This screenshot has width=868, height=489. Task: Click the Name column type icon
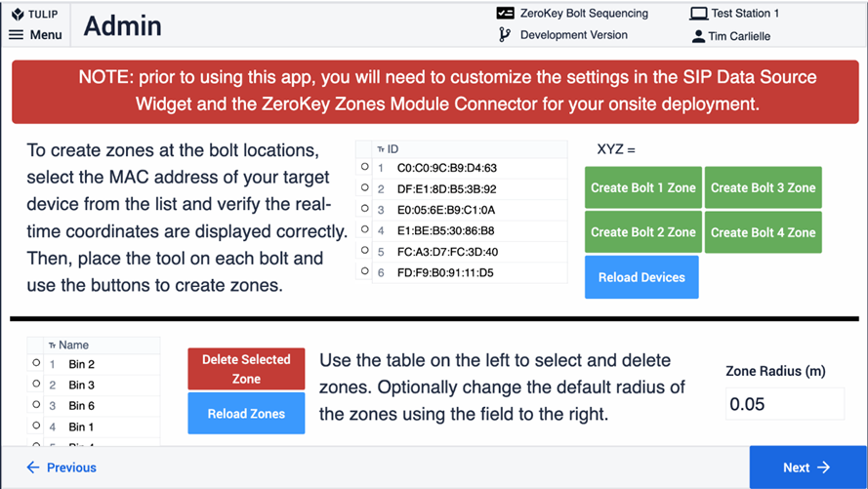(52, 346)
